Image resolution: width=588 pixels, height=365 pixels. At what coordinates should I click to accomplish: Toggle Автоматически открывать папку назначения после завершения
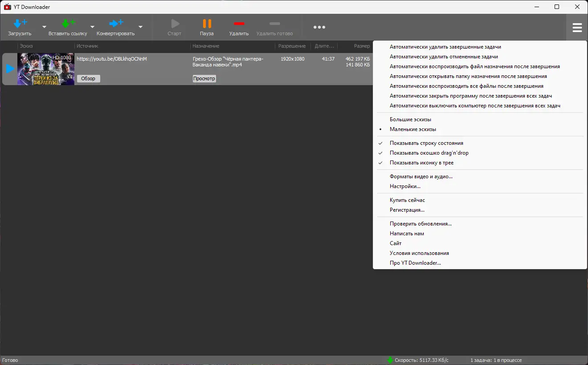click(x=480, y=76)
